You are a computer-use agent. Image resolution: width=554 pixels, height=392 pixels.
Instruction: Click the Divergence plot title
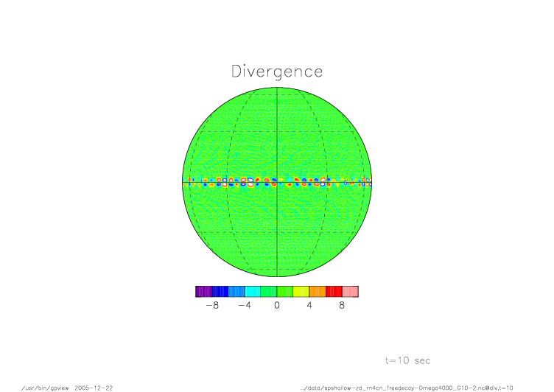(x=276, y=71)
